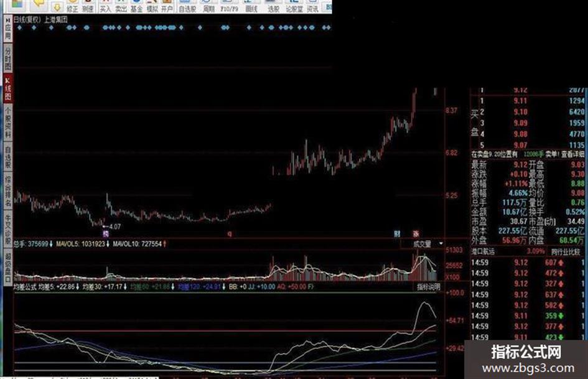Click the trade row with volume 359
The image size is (588, 379).
tap(527, 316)
